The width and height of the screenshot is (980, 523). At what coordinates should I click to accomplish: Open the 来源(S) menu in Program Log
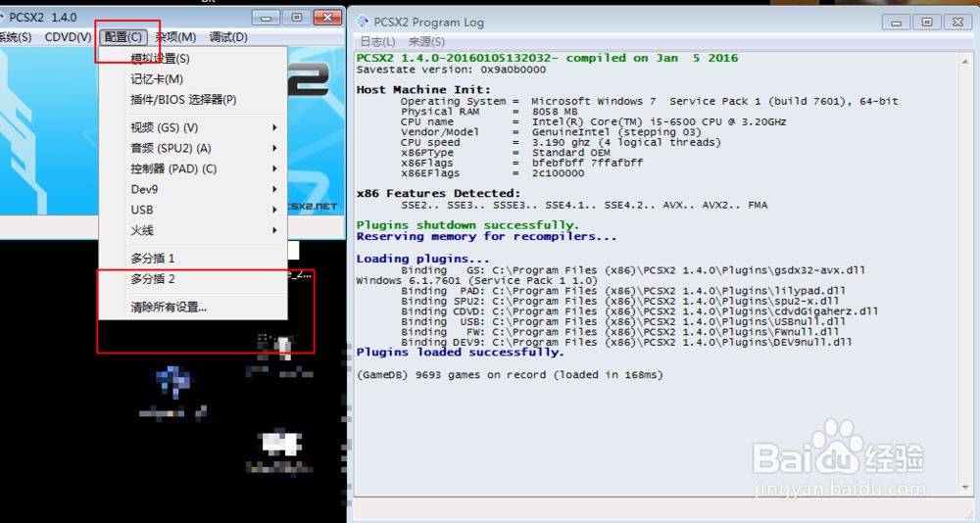pos(426,42)
